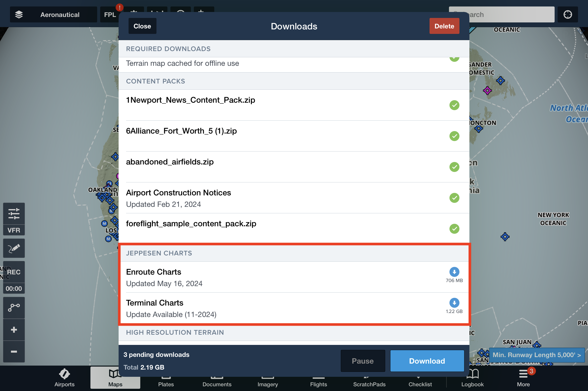Image resolution: width=588 pixels, height=391 pixels.
Task: Pause the pending downloads
Action: [363, 361]
